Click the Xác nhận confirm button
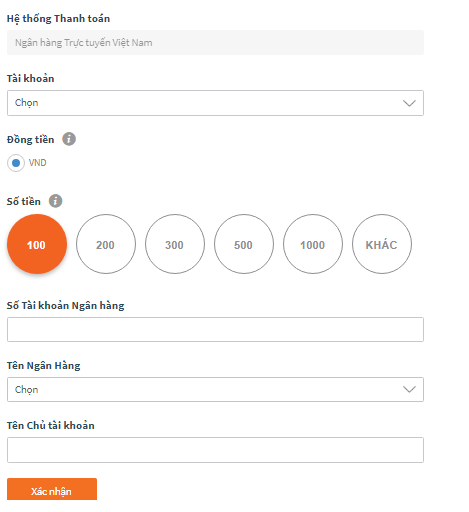The height and width of the screenshot is (512, 469). [x=52, y=489]
